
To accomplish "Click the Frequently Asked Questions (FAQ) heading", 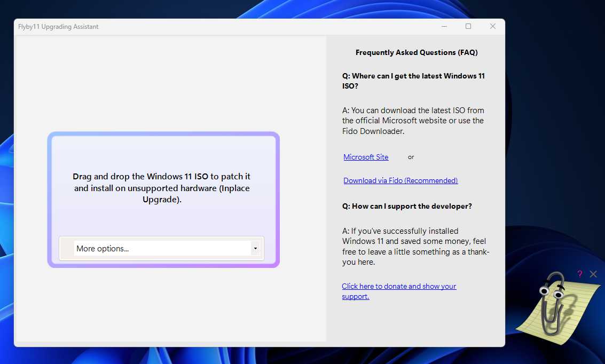I will (417, 52).
